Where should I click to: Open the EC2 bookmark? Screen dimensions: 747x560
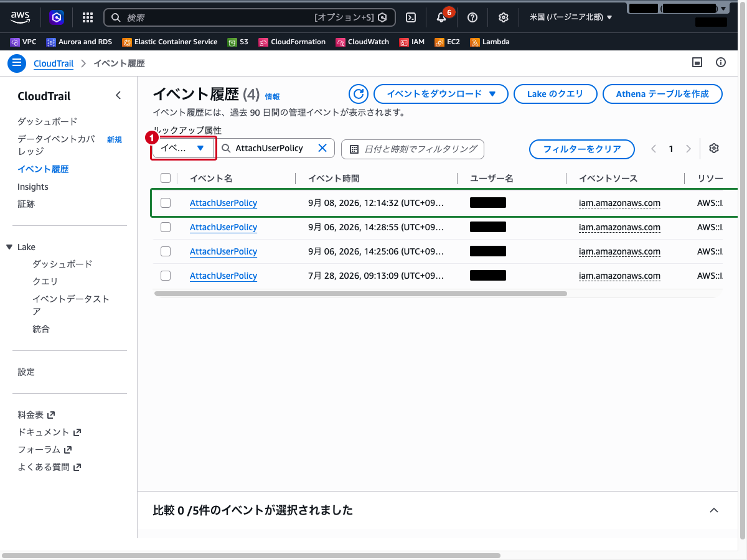point(447,42)
